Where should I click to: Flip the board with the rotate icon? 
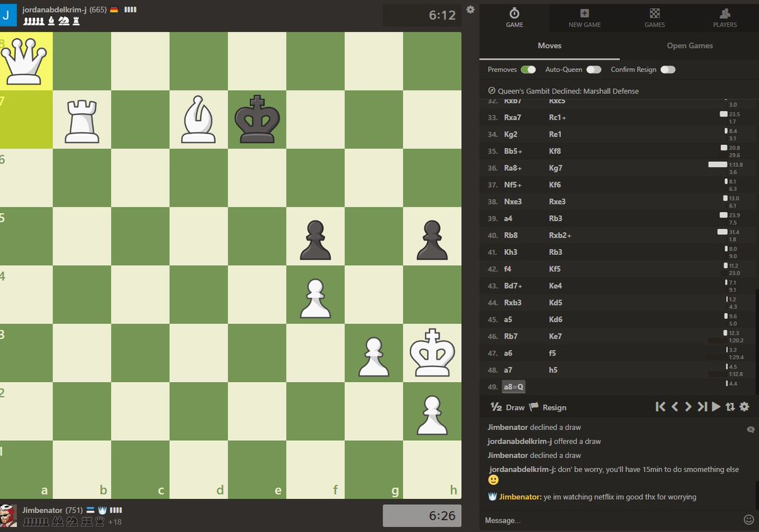[731, 407]
